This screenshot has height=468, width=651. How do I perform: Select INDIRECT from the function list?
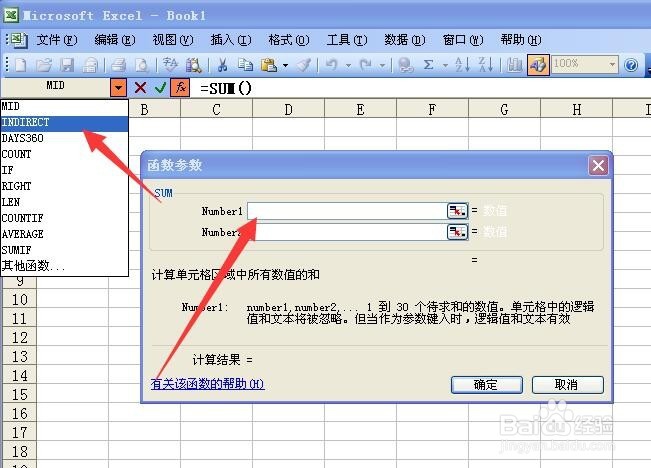(x=64, y=123)
